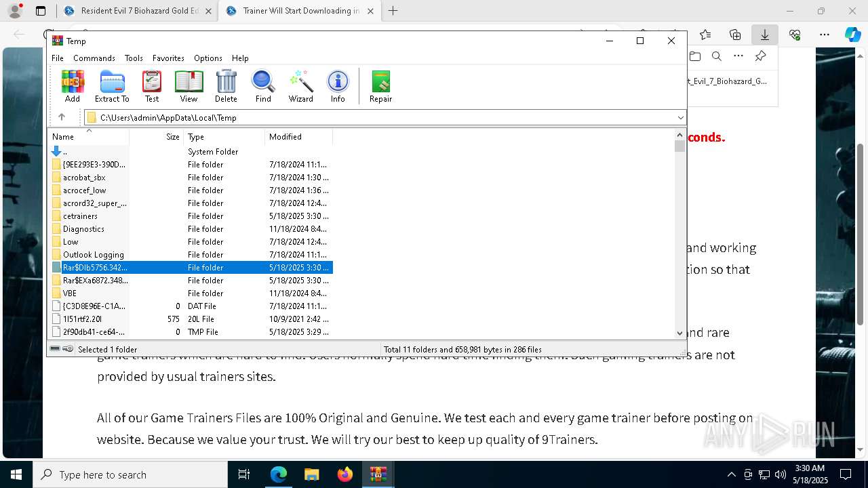
Task: Open the Wizard toolbar icon
Action: (x=300, y=87)
